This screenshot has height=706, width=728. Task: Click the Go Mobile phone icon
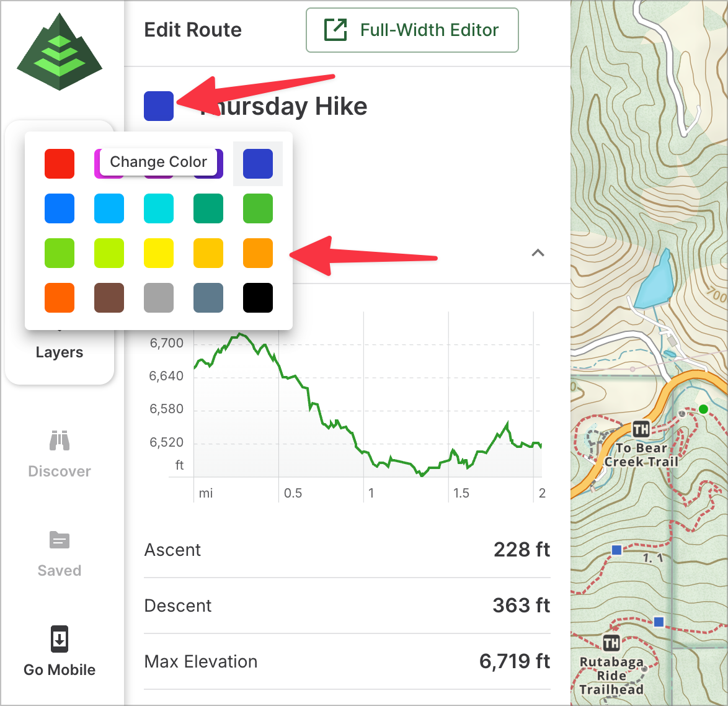60,638
